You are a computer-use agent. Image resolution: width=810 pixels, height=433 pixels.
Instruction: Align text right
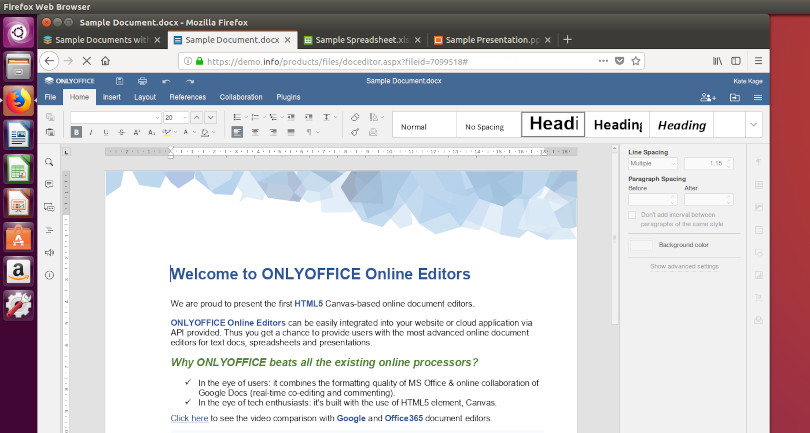coord(273,132)
